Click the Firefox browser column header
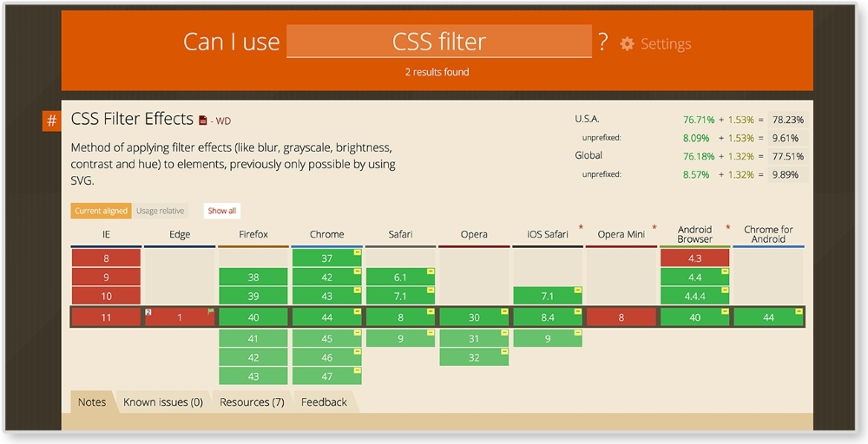Image resolution: width=868 pixels, height=444 pixels. 253,234
